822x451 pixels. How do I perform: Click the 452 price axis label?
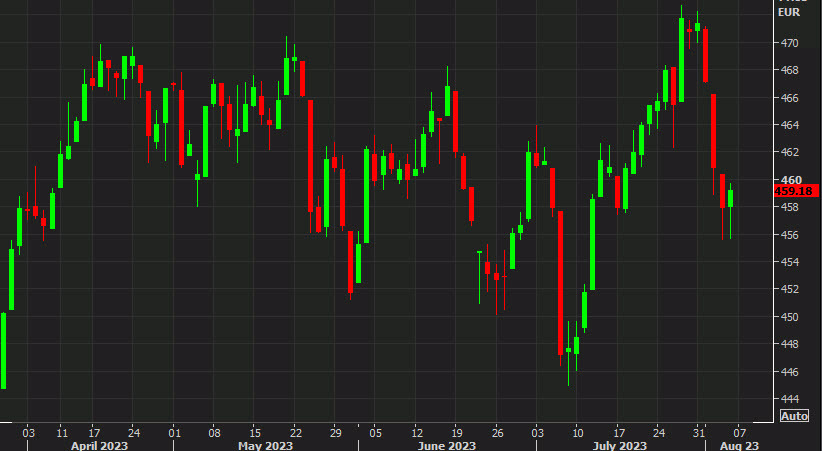(x=788, y=289)
